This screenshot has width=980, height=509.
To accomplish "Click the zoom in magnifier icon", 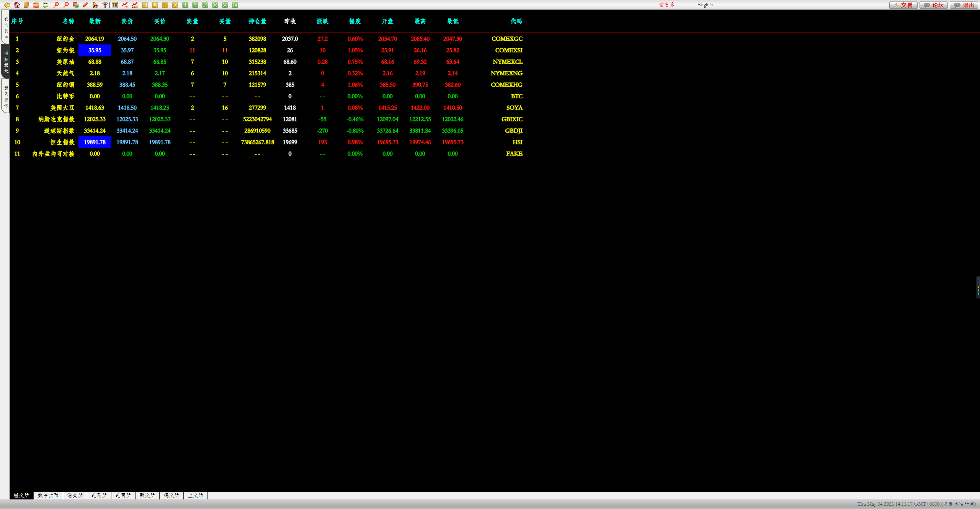I will [56, 5].
